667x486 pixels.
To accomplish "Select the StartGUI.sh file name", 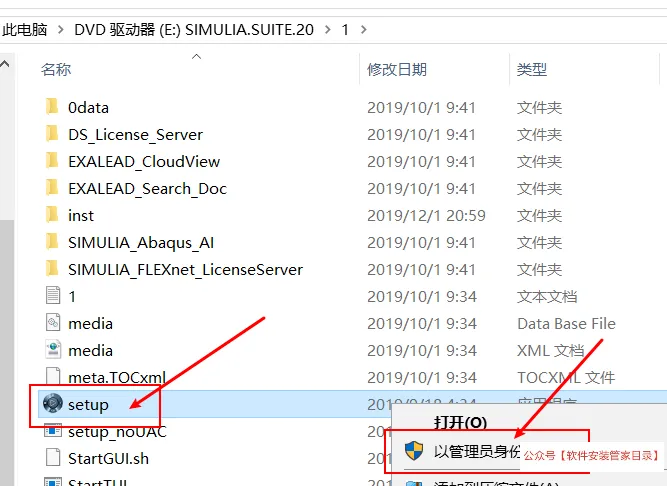I will (x=108, y=459).
